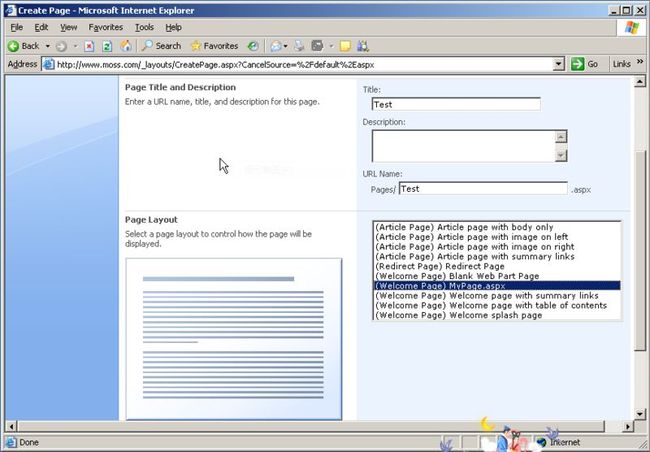Open the Back history dropdown arrow
The width and height of the screenshot is (650, 452).
48,46
